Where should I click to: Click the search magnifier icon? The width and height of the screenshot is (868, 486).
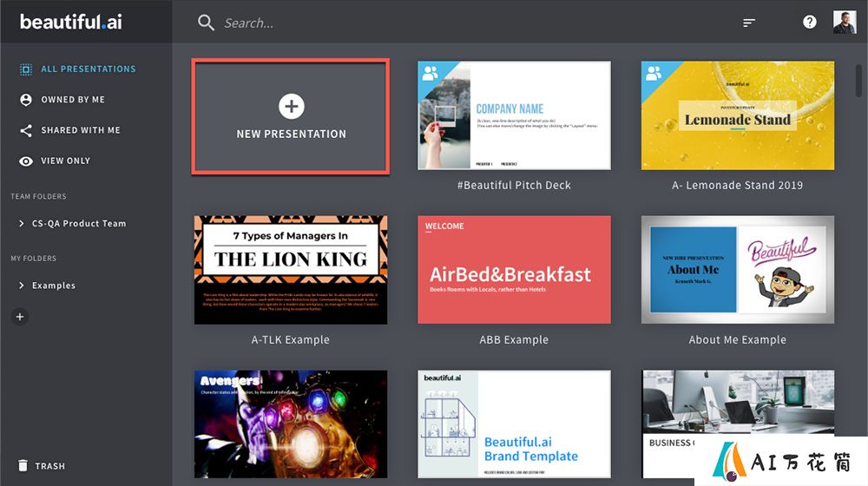click(206, 23)
